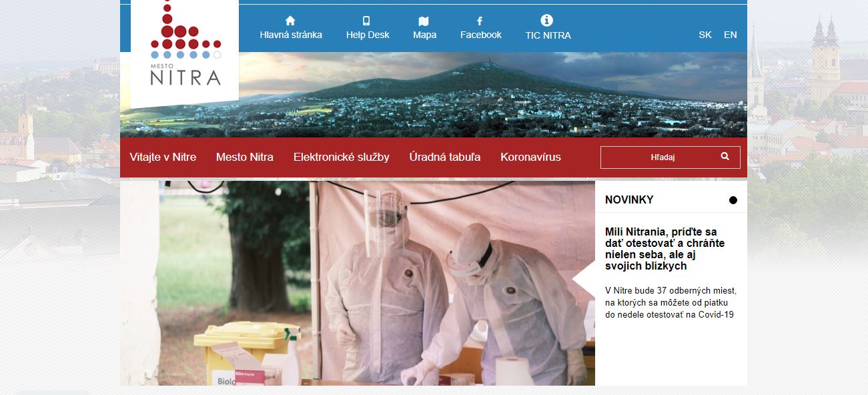Open the Úradná tabuľa menu item

(445, 157)
